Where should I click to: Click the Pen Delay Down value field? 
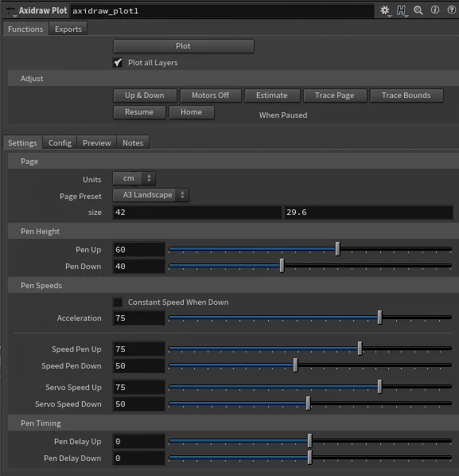[x=139, y=458]
